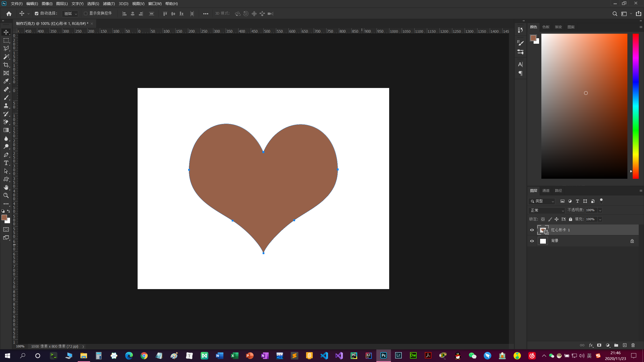Open the Character panel icon
The height and width of the screenshot is (362, 644).
tap(520, 65)
